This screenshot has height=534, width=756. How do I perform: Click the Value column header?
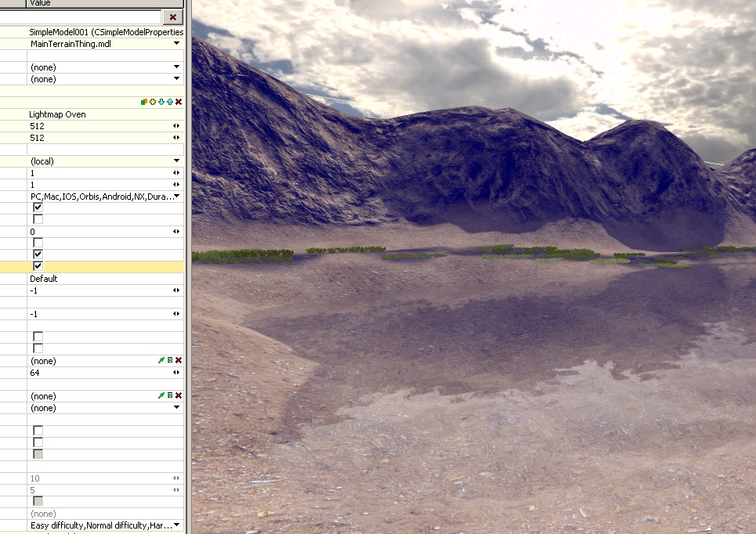click(x=105, y=3)
